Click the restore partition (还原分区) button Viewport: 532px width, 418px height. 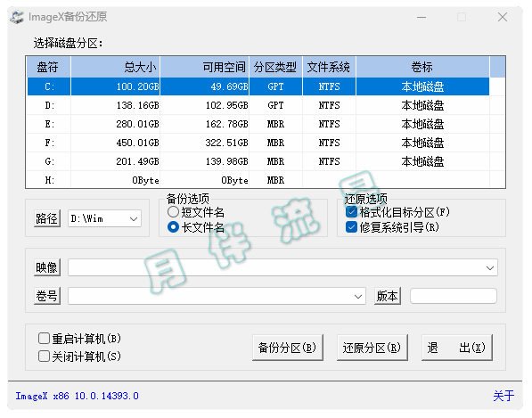(x=372, y=348)
